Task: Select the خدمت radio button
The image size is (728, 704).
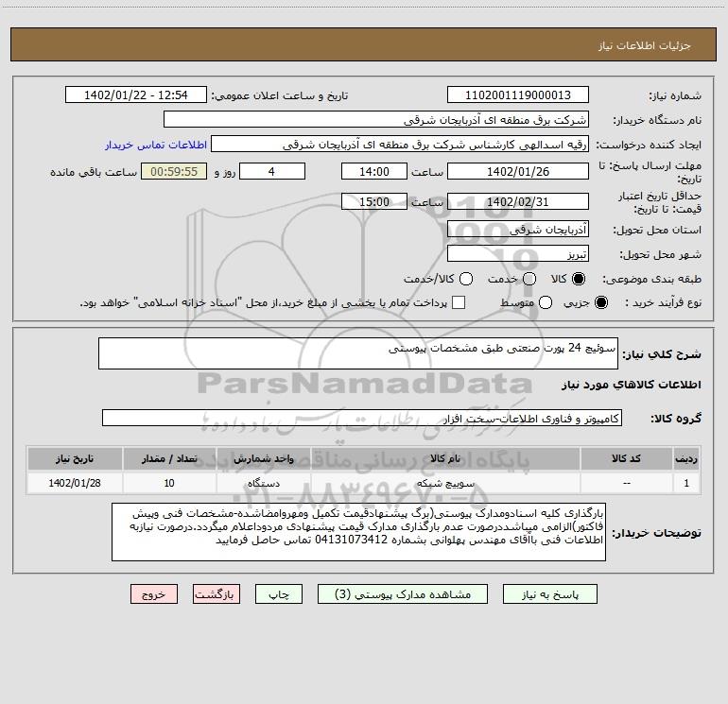Action: [529, 279]
